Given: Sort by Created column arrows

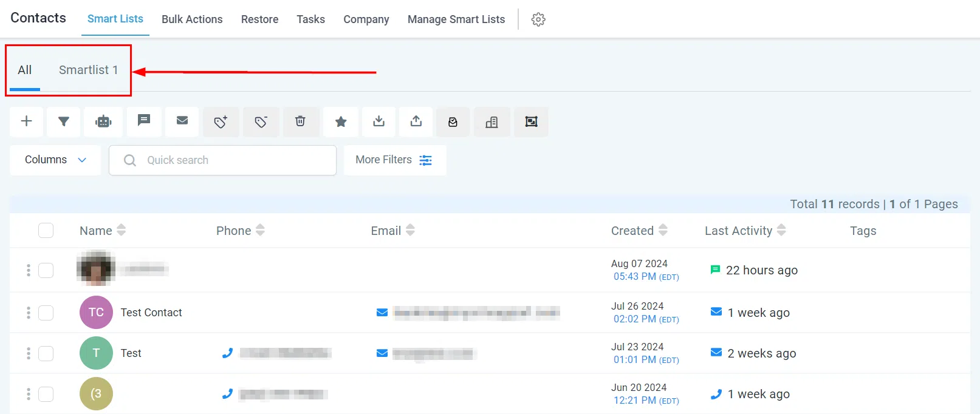Looking at the screenshot, I should click(x=663, y=230).
